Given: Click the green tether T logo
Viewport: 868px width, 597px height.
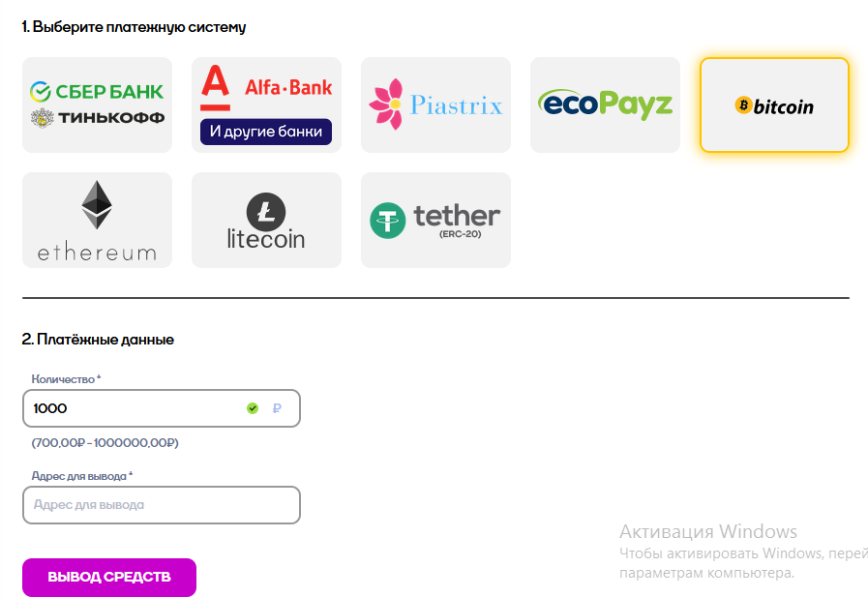Looking at the screenshot, I should 387,221.
